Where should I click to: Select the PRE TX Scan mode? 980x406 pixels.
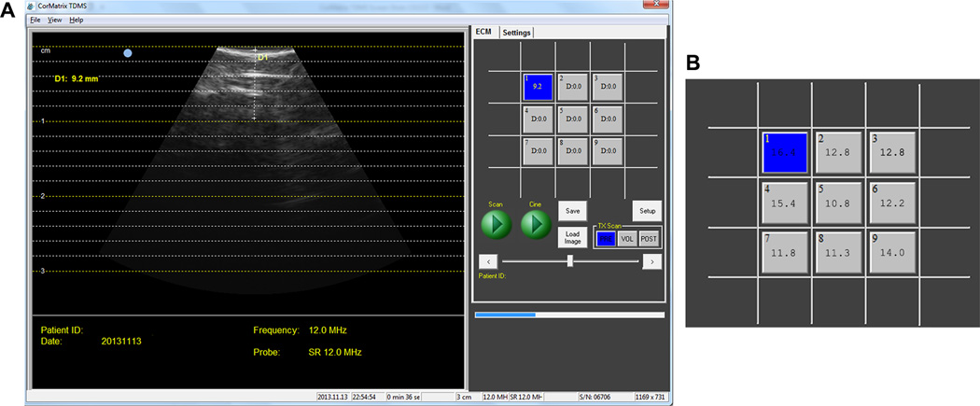pyautogui.click(x=606, y=239)
